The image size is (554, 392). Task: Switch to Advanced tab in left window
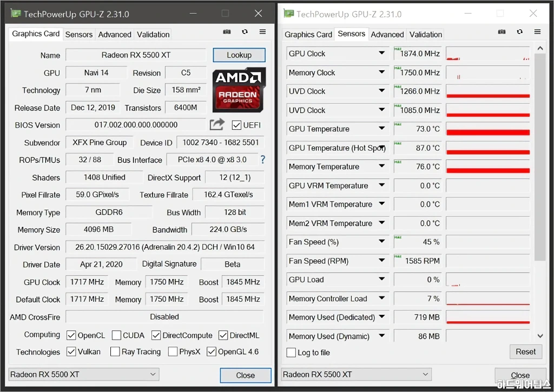click(115, 35)
